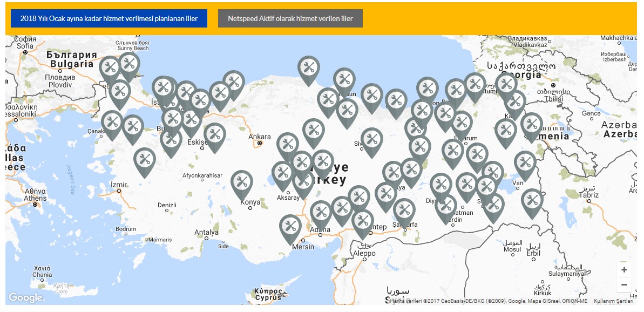Click the Ankara city label
Viewport: 644px width, 312px height.
[260, 137]
